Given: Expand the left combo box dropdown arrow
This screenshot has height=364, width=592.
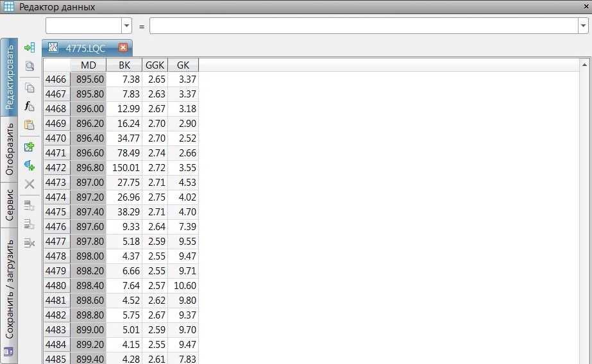Looking at the screenshot, I should (127, 26).
